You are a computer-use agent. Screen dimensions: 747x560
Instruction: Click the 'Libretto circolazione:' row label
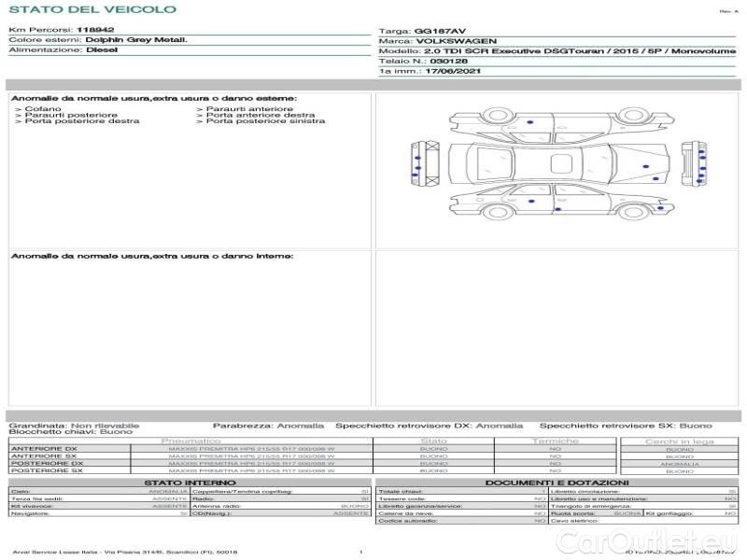pos(585,492)
